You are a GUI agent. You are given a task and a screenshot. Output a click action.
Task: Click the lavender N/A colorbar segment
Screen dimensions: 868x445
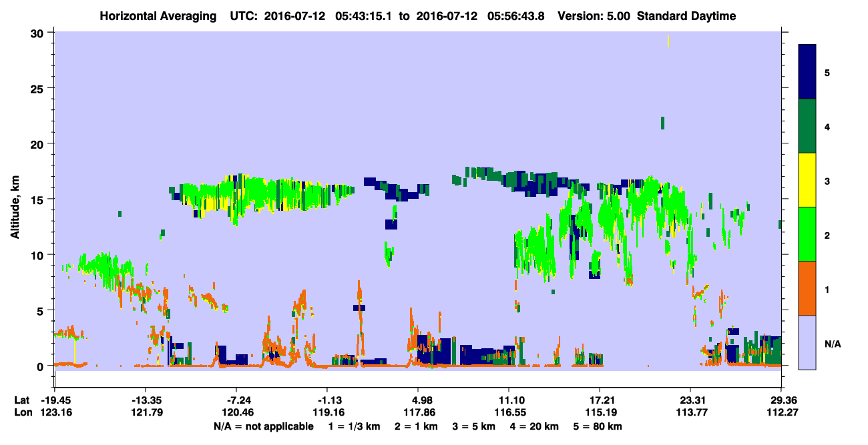tap(807, 342)
